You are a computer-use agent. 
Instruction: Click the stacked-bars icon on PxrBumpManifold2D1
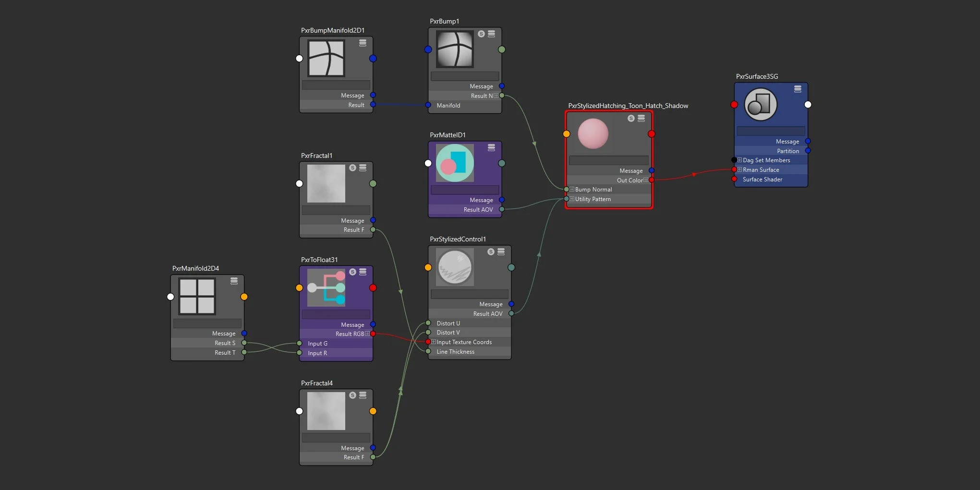pyautogui.click(x=363, y=43)
